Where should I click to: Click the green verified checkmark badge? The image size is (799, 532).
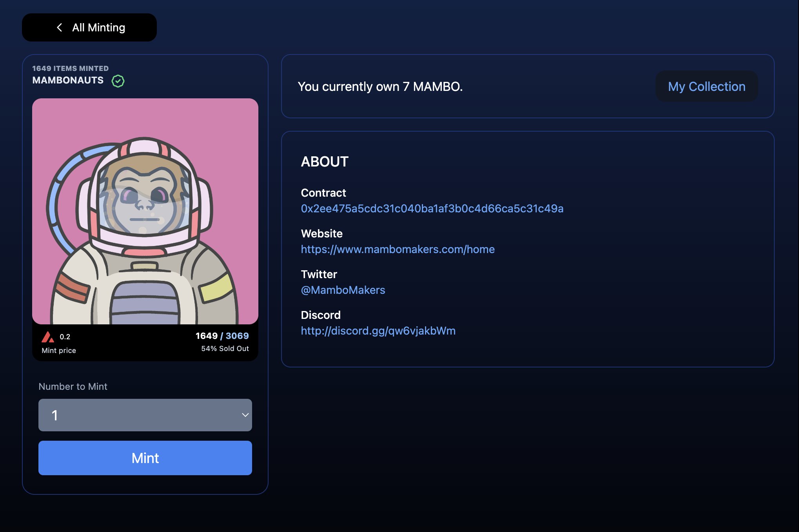(x=118, y=81)
